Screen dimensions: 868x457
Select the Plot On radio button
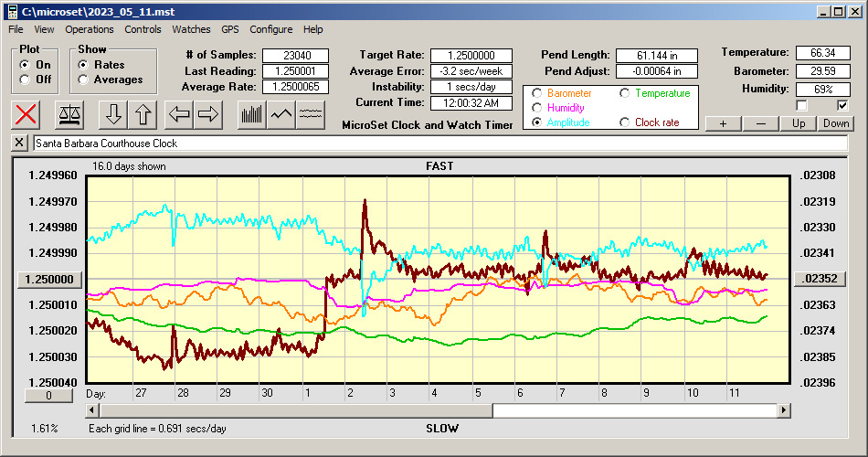pyautogui.click(x=25, y=65)
